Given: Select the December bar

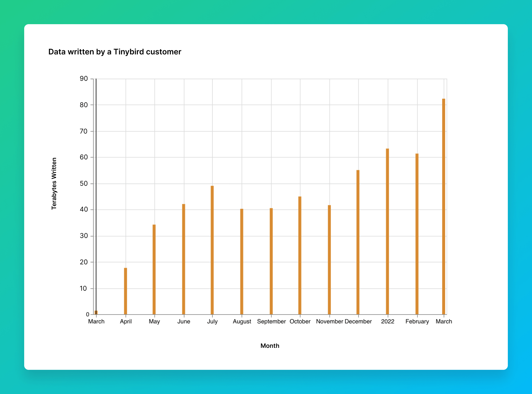Looking at the screenshot, I should 358,242.
